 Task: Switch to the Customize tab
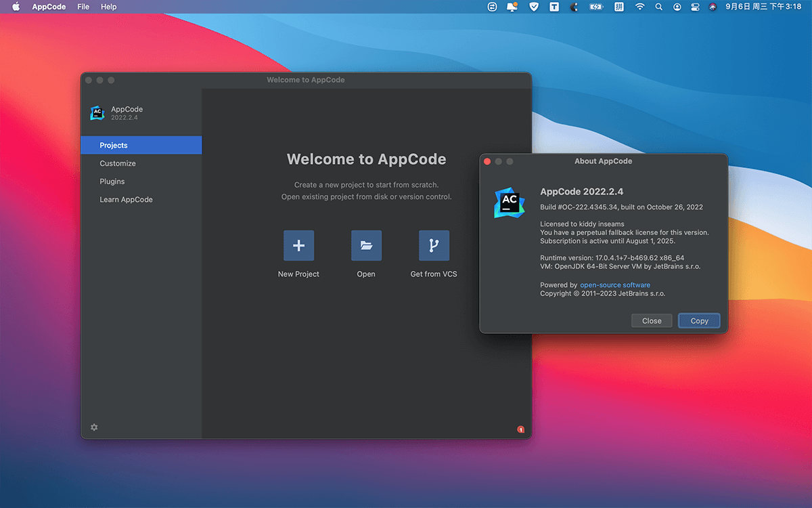pos(141,163)
